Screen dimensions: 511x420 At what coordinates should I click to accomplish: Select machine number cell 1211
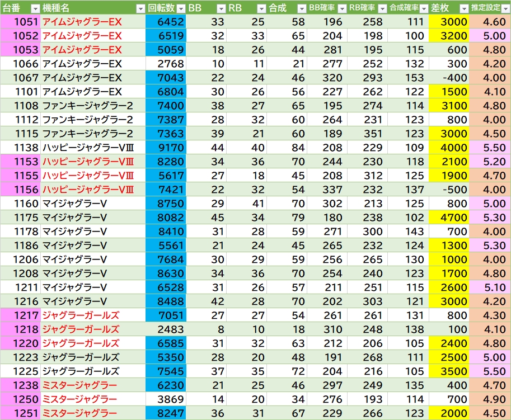pos(20,288)
